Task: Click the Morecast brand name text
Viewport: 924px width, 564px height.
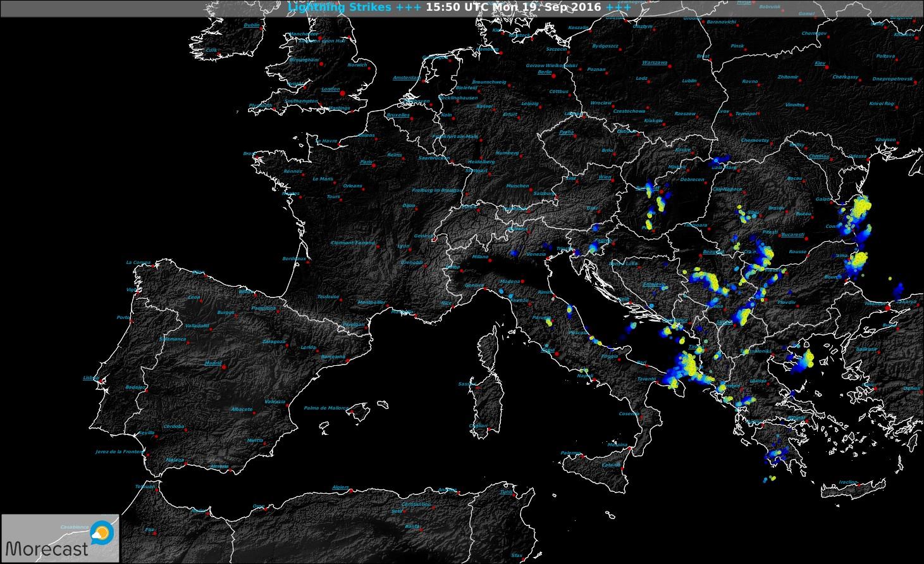Action: (x=47, y=548)
